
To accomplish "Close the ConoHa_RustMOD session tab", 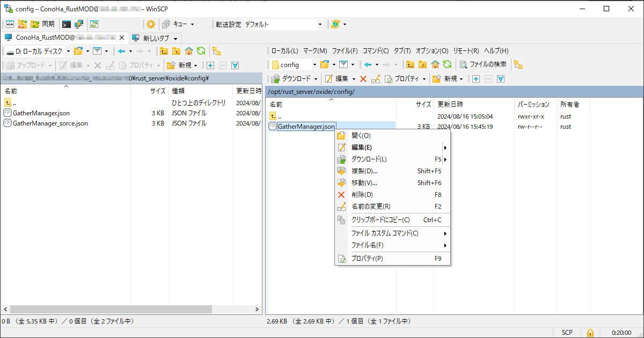I will [122, 38].
